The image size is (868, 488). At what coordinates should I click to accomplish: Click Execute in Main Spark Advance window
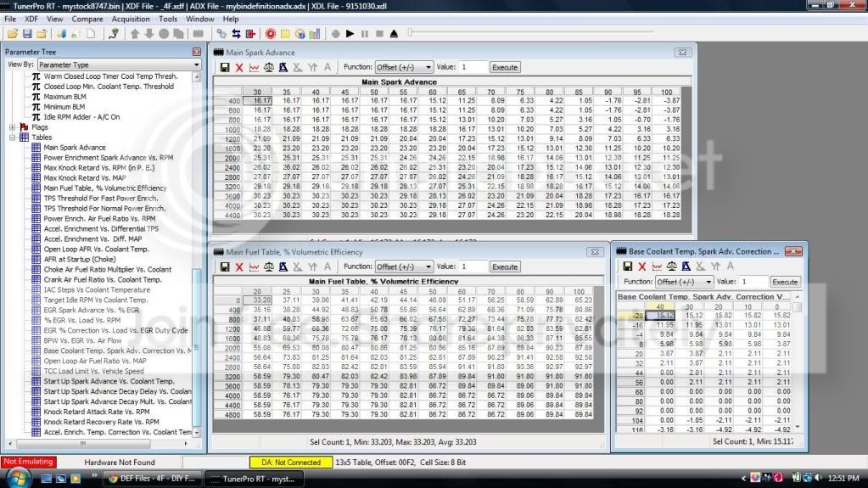pyautogui.click(x=505, y=67)
